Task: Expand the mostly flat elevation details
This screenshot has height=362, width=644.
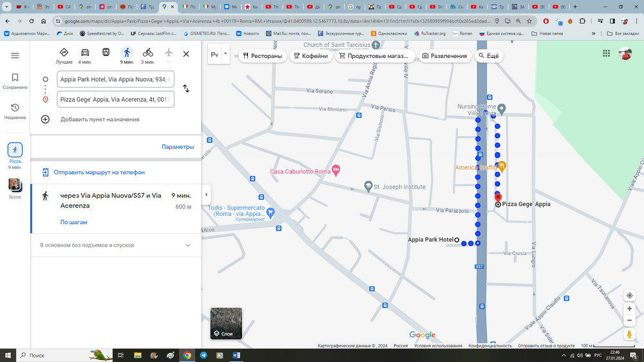Action: (x=187, y=245)
